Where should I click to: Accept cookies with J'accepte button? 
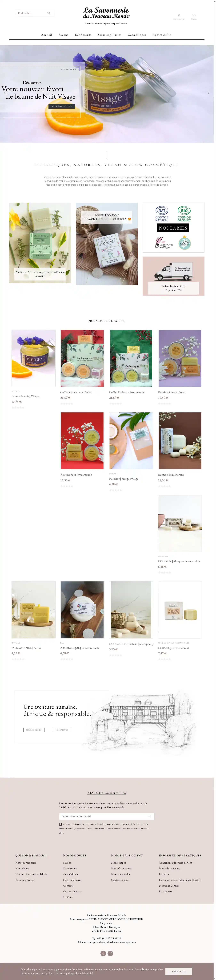pos(179,971)
